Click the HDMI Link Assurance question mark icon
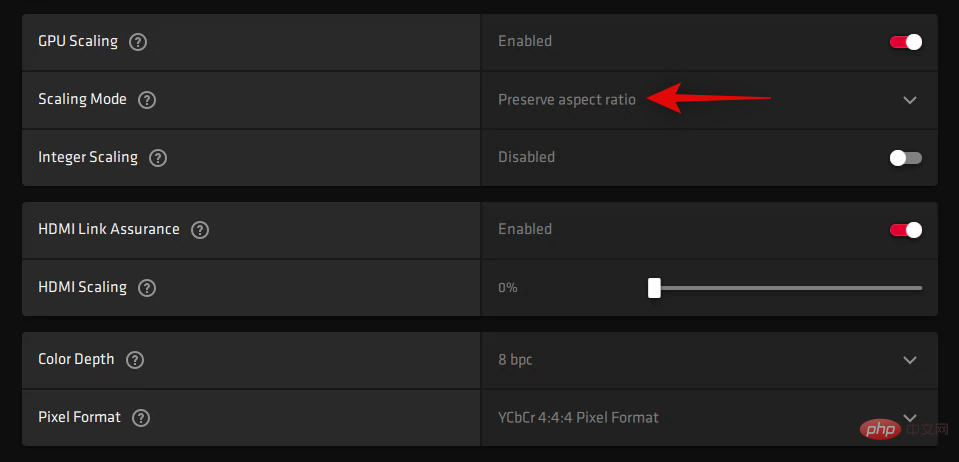This screenshot has width=959, height=462. (200, 230)
